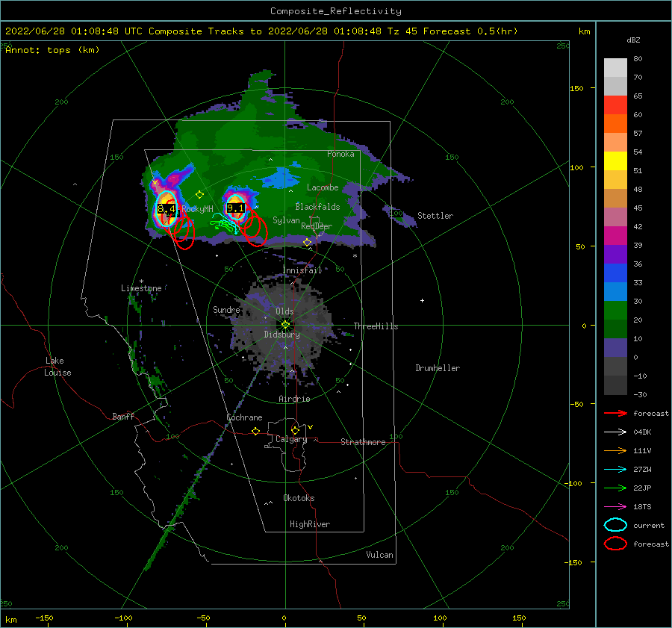Pick the bright green swatch beside 30
This screenshot has width=672, height=628.
coord(615,311)
